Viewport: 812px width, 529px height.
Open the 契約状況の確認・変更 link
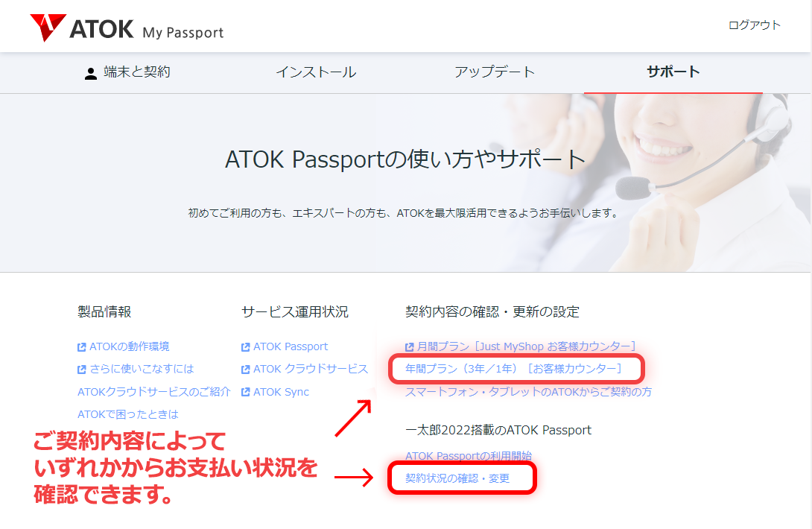pyautogui.click(x=458, y=478)
